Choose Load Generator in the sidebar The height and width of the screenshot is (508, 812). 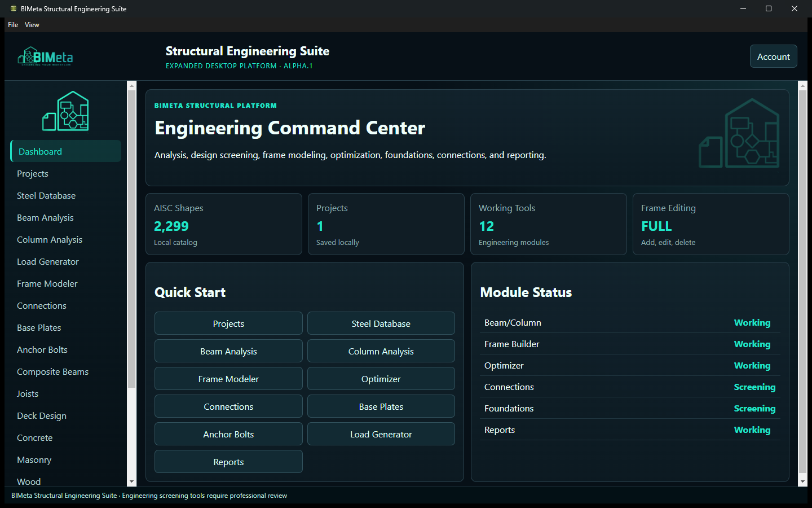tap(66, 261)
